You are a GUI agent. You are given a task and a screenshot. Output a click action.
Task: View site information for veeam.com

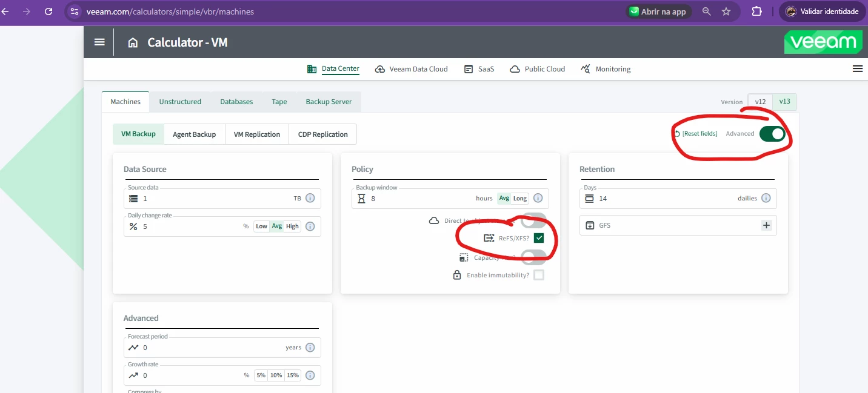click(74, 12)
